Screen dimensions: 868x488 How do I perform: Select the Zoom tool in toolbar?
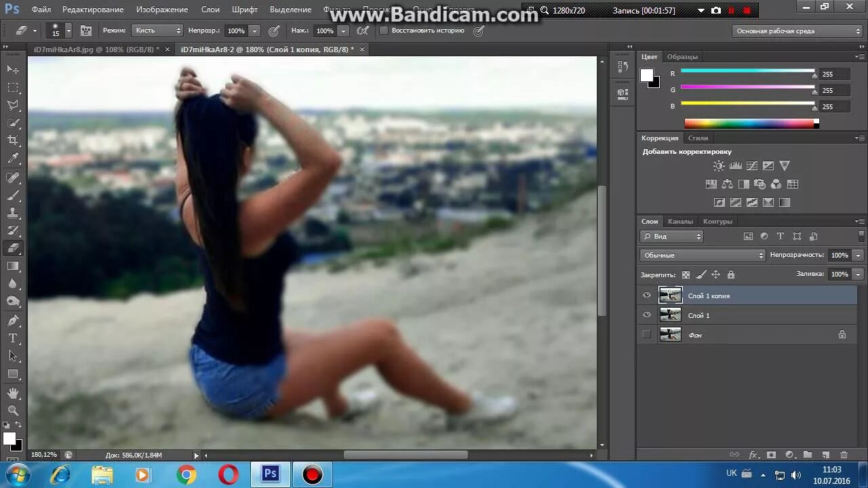[x=13, y=411]
